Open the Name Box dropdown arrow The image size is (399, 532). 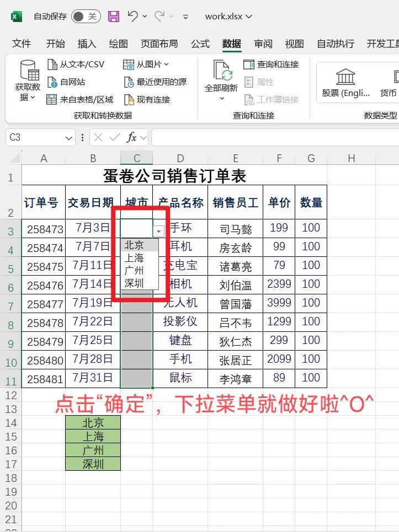pyautogui.click(x=69, y=138)
